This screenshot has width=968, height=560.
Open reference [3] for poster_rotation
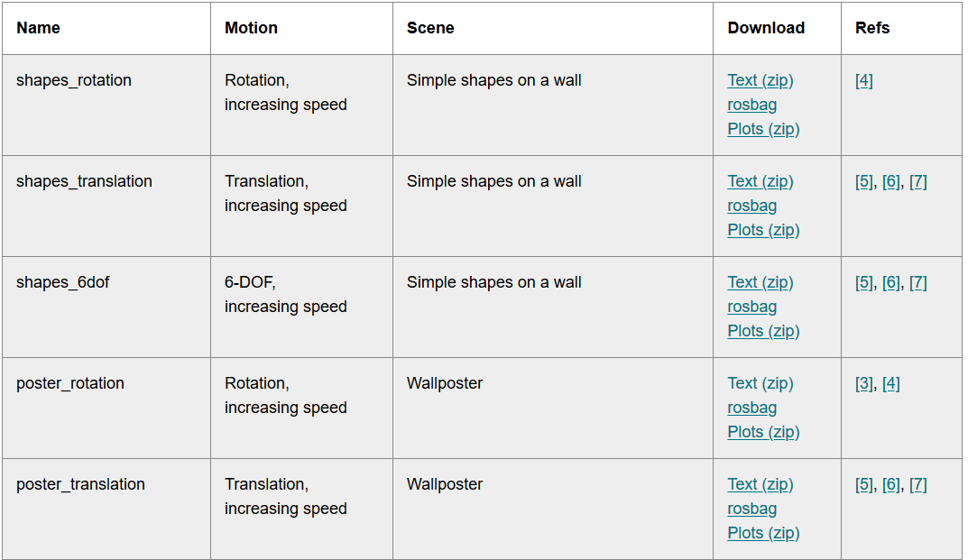(x=863, y=383)
